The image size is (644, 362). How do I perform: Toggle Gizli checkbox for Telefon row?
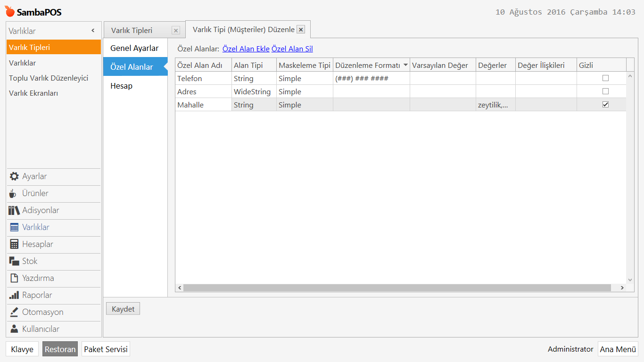click(605, 78)
